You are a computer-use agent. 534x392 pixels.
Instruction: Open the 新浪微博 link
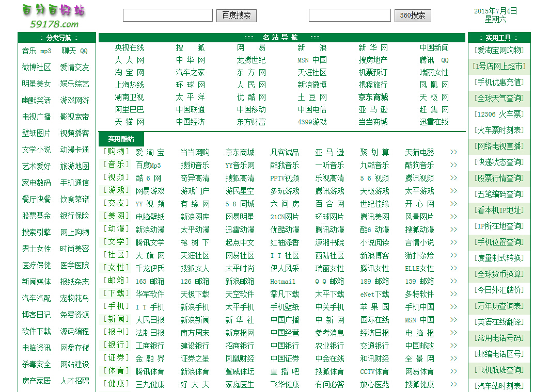coord(312,85)
